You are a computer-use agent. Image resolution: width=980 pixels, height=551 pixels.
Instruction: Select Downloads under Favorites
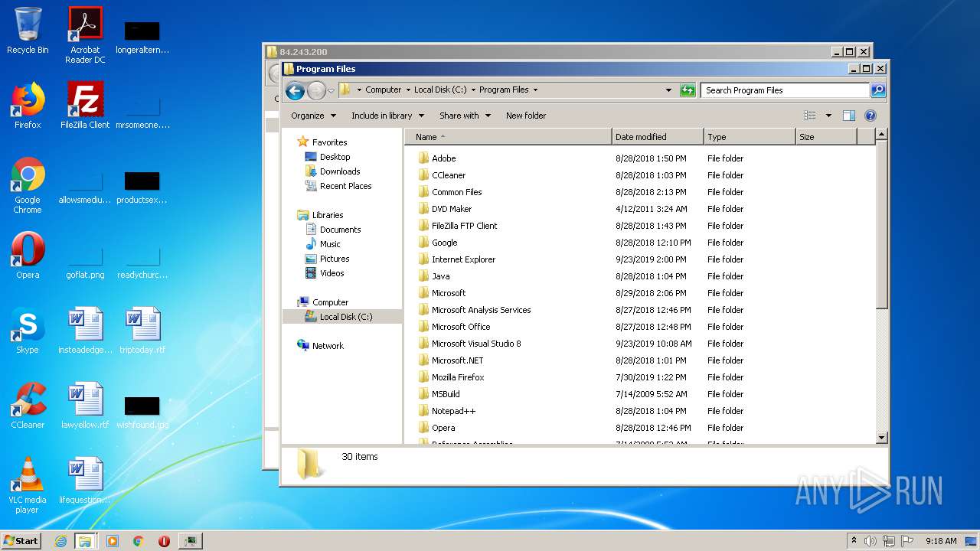(340, 171)
